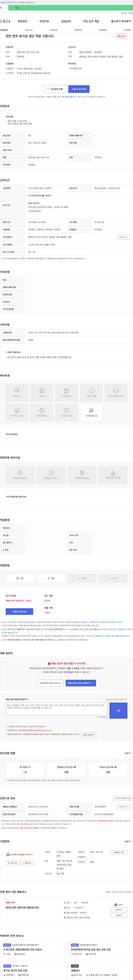
Task: Switch to the 근무조건 section tab
Action: click(29, 30)
